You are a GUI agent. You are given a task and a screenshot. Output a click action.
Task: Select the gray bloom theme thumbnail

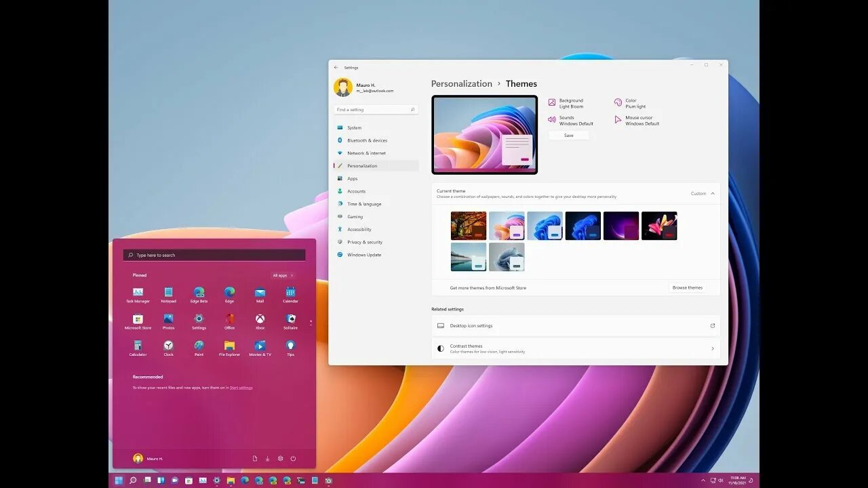[507, 257]
